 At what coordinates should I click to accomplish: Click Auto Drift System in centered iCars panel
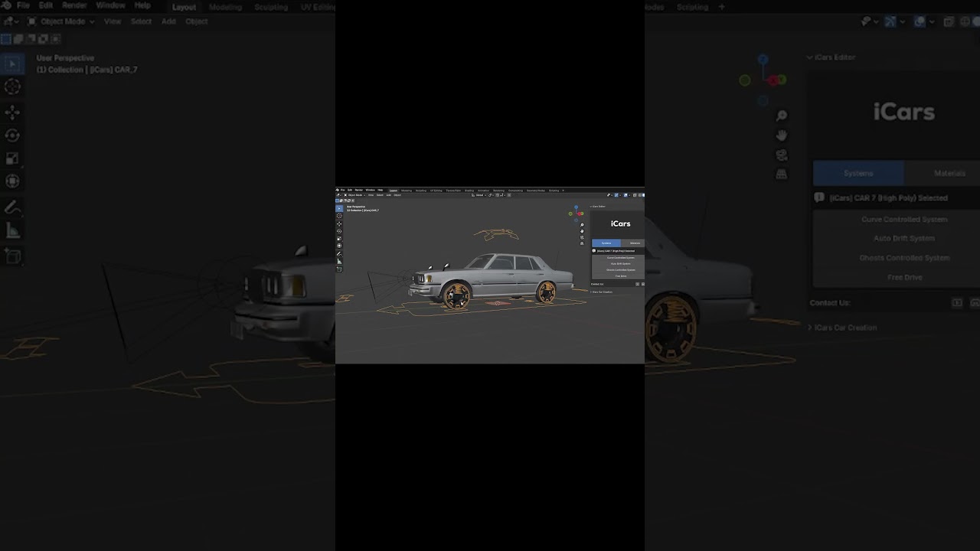coord(619,264)
